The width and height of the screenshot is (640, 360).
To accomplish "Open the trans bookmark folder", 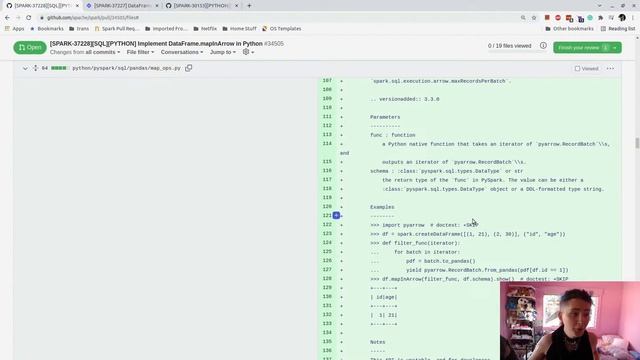I will pyautogui.click(x=79, y=29).
